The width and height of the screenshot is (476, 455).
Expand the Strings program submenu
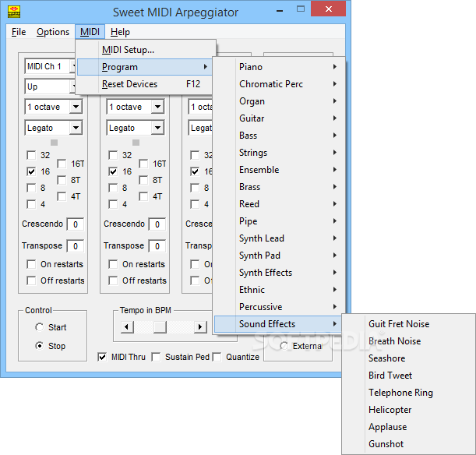click(279, 153)
